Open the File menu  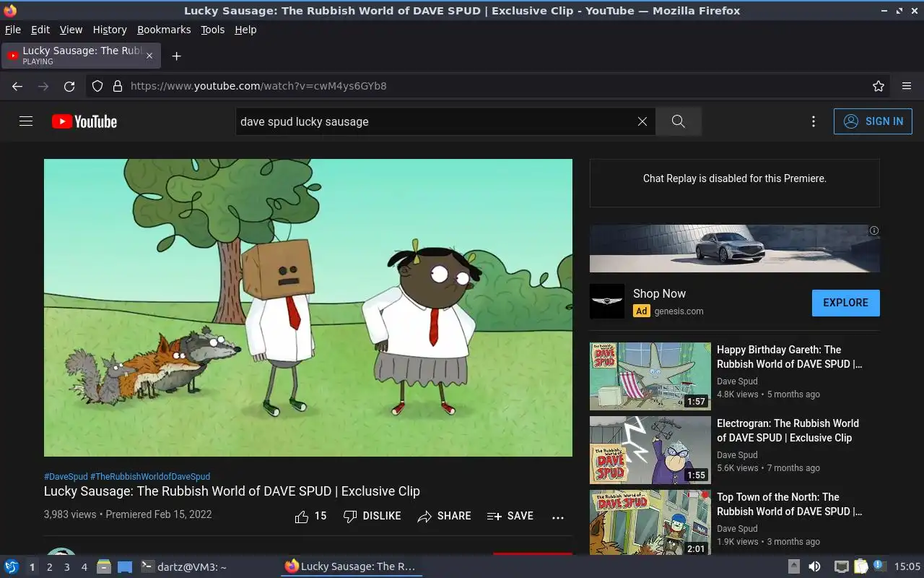(x=13, y=30)
